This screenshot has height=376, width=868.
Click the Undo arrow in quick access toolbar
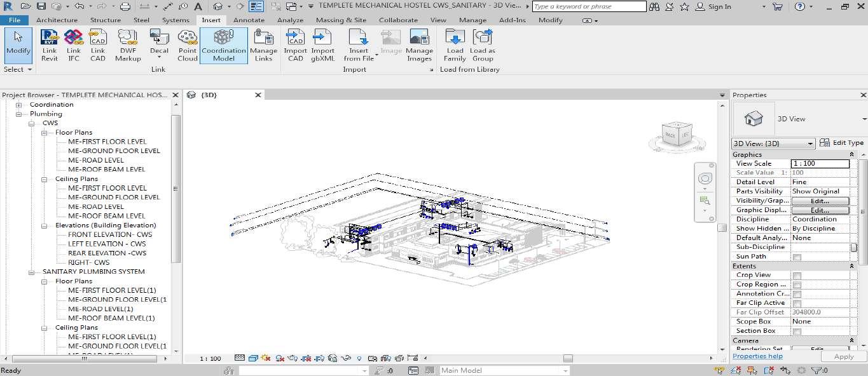coord(78,6)
